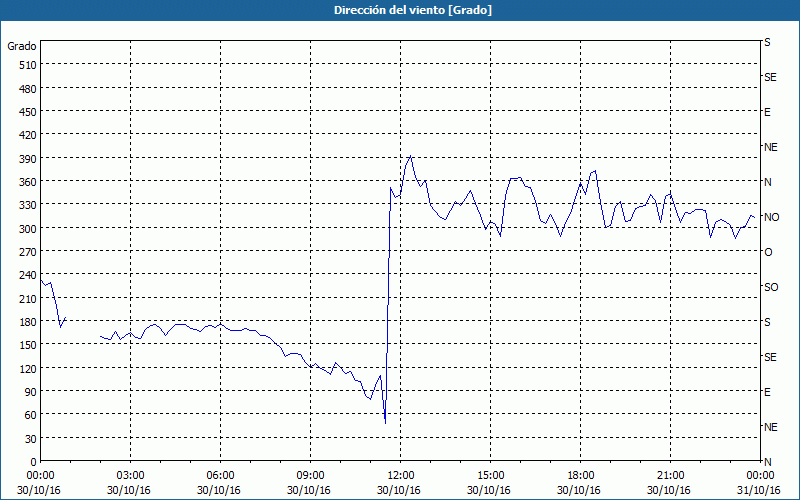Select the 'NE' compass label level with 390
800x500 pixels.
770,147
